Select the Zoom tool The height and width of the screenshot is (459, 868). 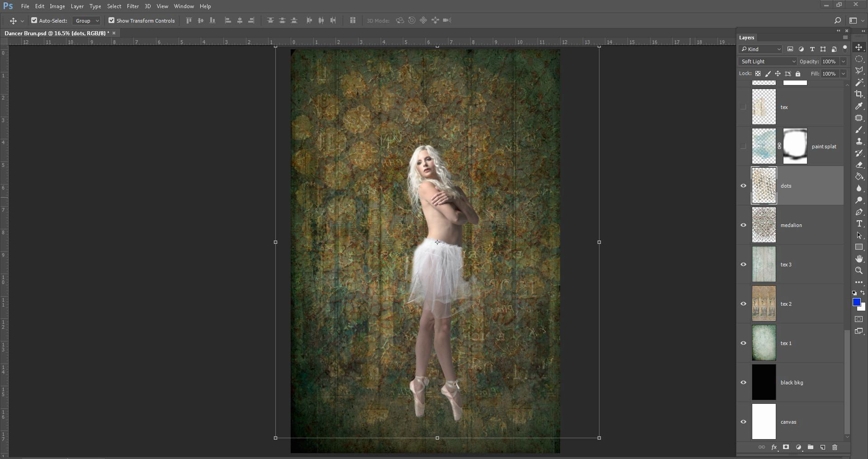859,270
